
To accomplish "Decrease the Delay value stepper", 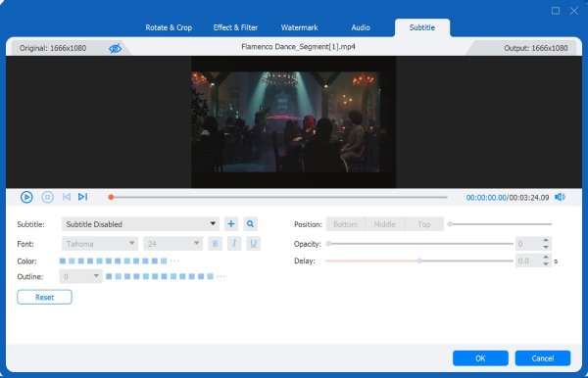I will click(546, 264).
